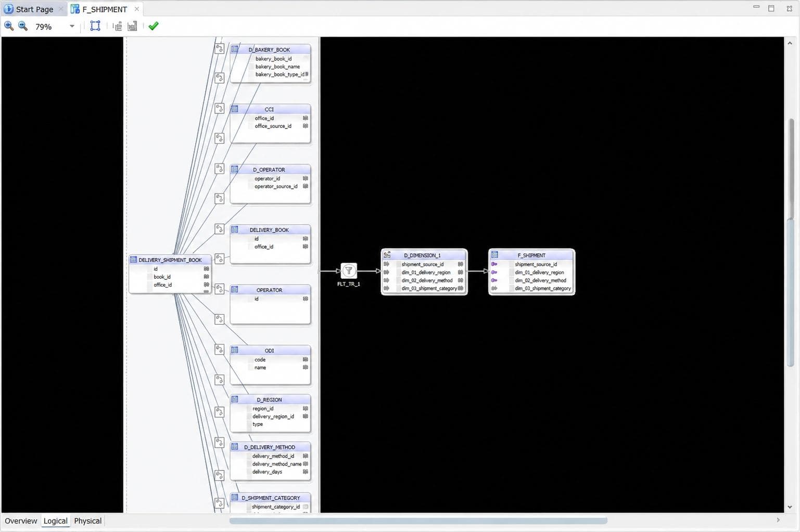Viewport: 800px width, 532px height.
Task: Open the Overview tab at bottom
Action: [x=21, y=521]
